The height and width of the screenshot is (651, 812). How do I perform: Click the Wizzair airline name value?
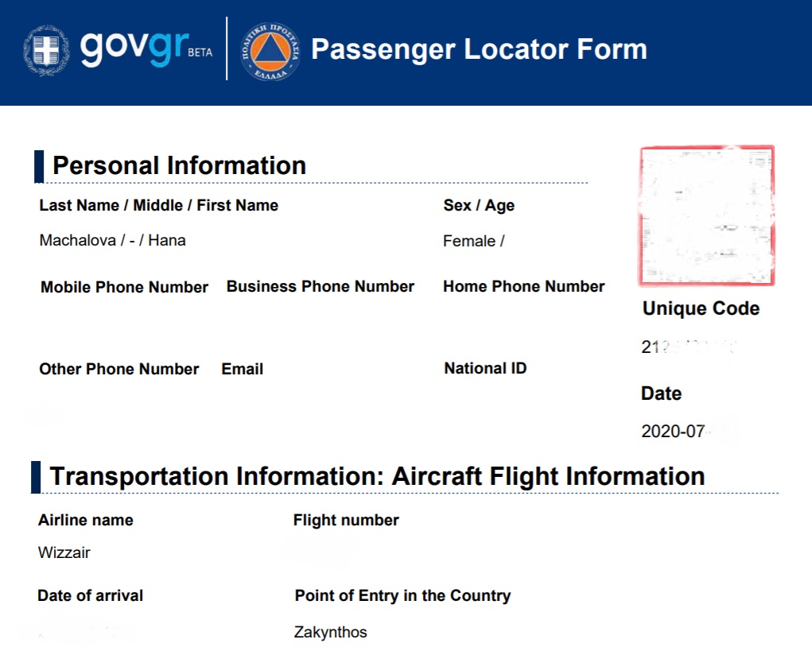[x=64, y=552]
